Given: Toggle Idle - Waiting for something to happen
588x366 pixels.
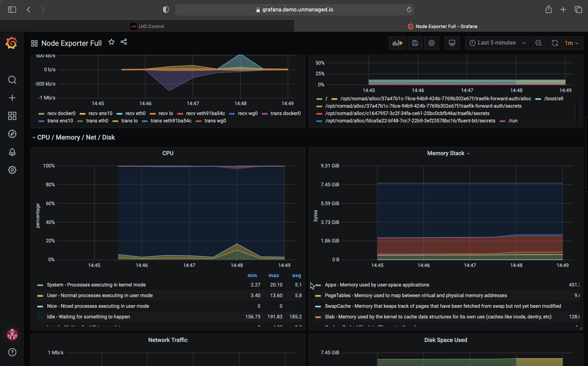Looking at the screenshot, I should (x=88, y=317).
